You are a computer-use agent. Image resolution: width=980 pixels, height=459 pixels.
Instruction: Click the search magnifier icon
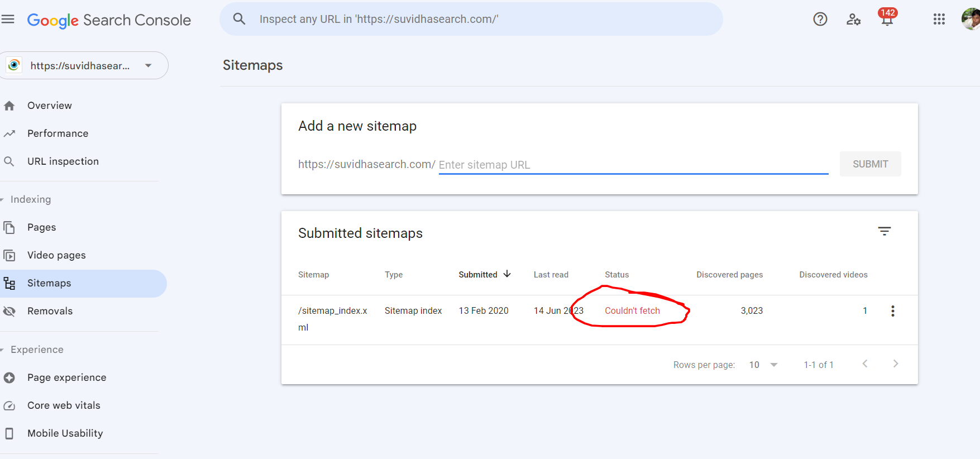coord(239,19)
